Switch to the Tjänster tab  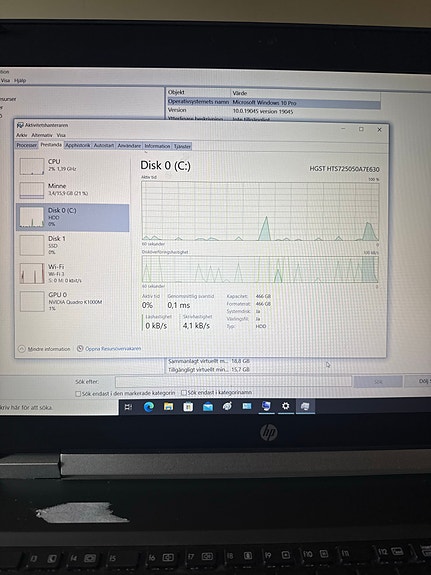182,146
